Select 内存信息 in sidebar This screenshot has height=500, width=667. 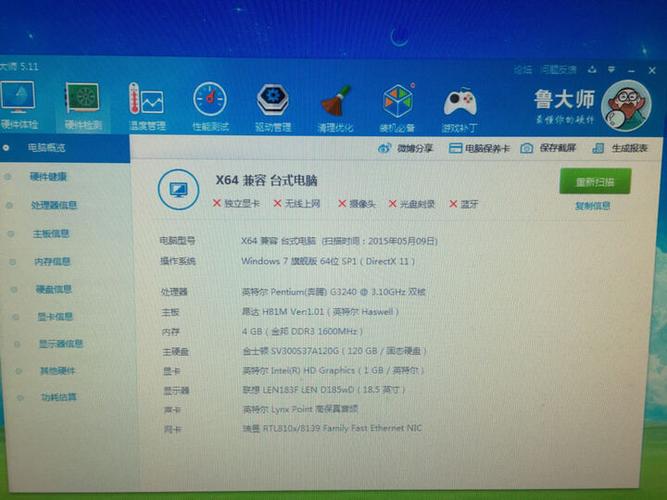click(x=52, y=262)
